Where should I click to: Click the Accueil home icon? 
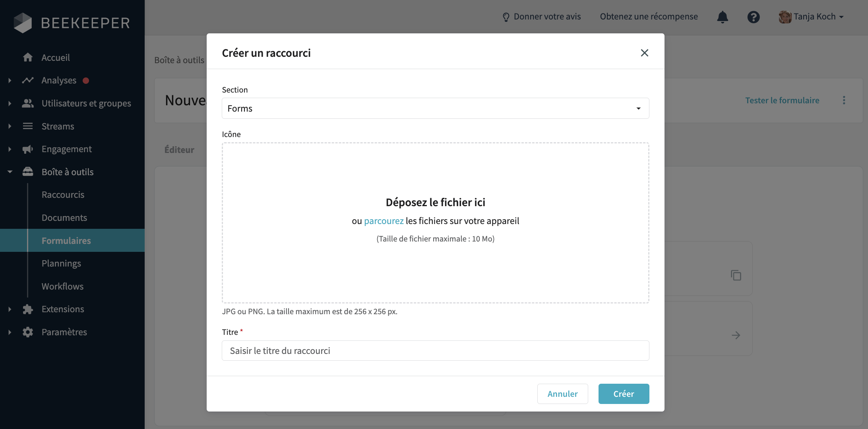click(x=28, y=57)
